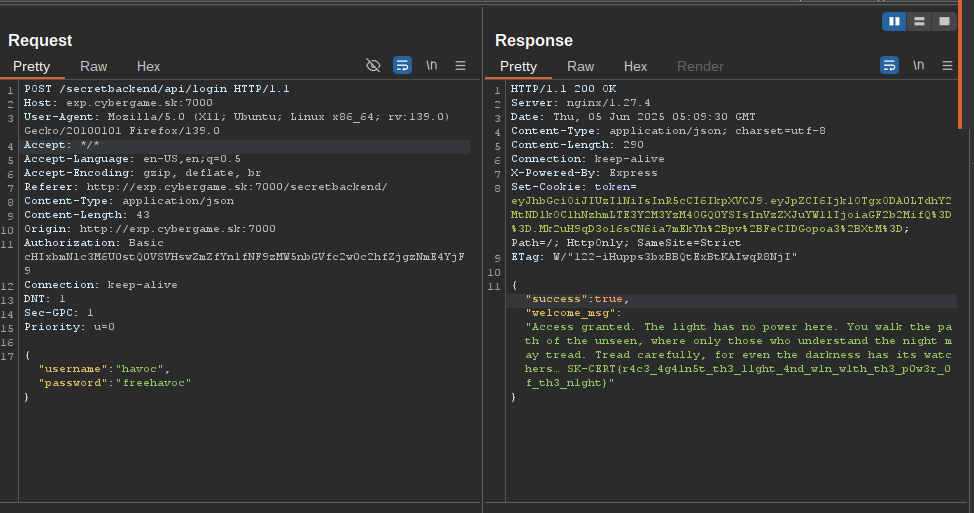
Task: Show non-printable \n characters in Response
Action: click(918, 66)
